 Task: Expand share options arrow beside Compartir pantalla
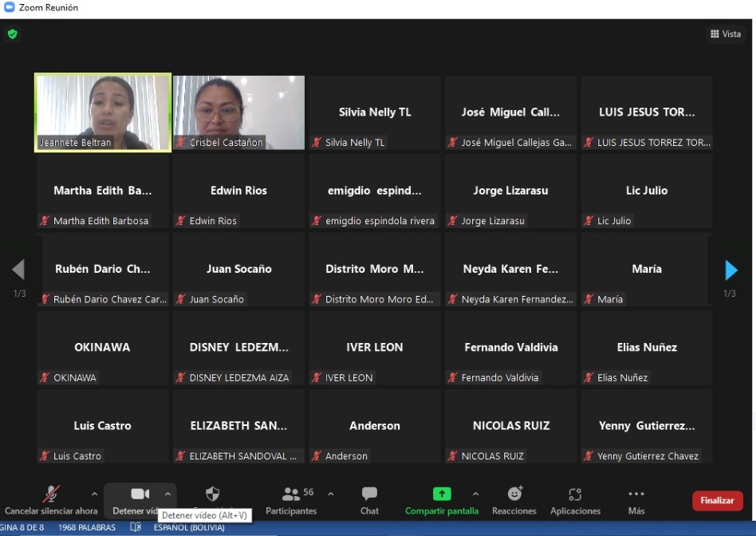point(476,494)
